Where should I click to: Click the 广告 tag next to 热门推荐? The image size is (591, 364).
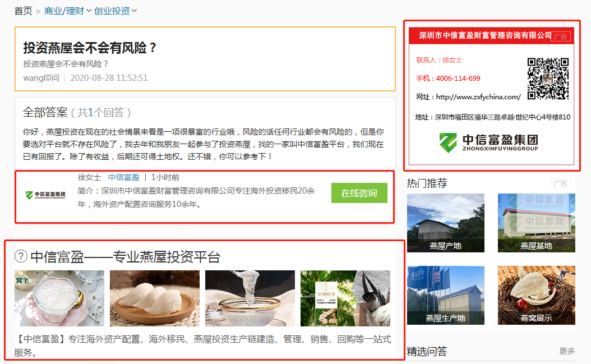point(561,183)
